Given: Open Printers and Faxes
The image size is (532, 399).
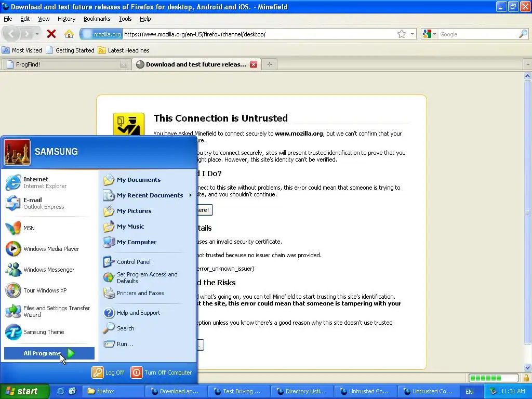Looking at the screenshot, I should click(x=148, y=293).
